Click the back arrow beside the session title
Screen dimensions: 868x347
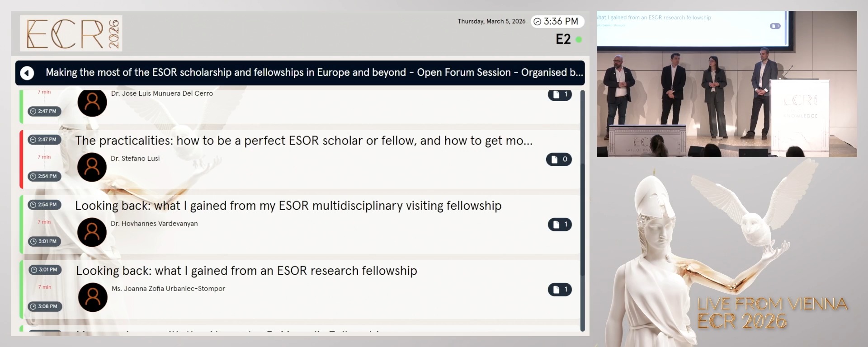[27, 73]
